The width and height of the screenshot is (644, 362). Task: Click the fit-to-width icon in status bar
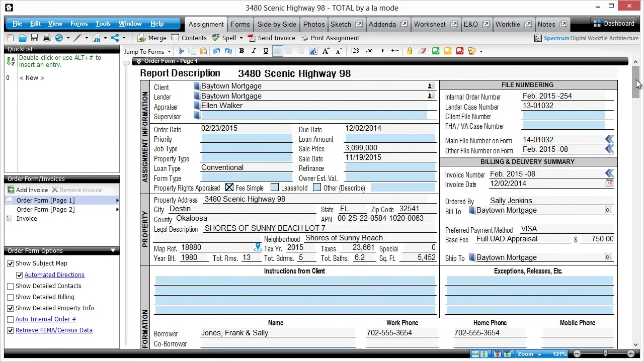pyautogui.click(x=475, y=354)
